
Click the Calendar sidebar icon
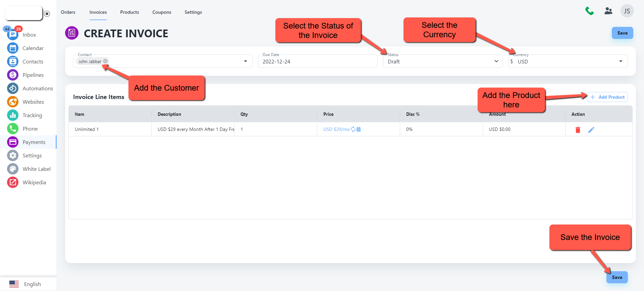[13, 48]
